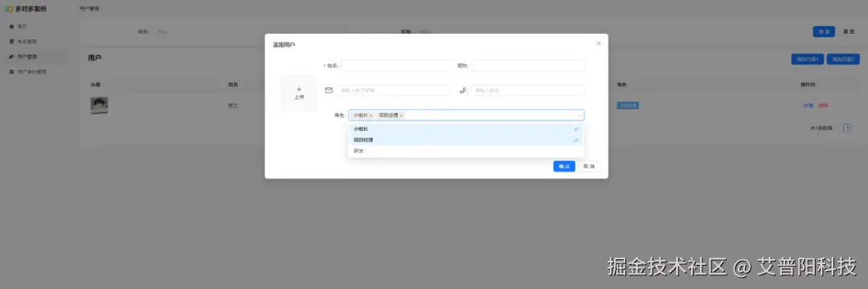Screen dimensions: 868x289
Task: Click the 用户管理 sidebar icon
Action: [x=11, y=56]
